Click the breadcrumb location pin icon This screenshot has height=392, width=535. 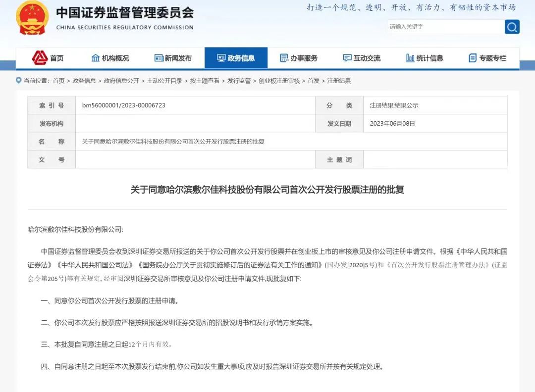pyautogui.click(x=18, y=80)
